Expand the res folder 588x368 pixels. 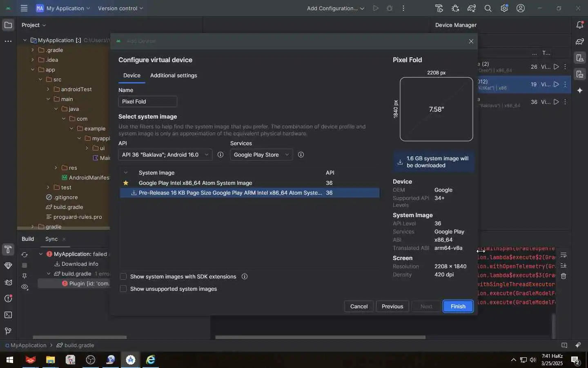pos(56,168)
